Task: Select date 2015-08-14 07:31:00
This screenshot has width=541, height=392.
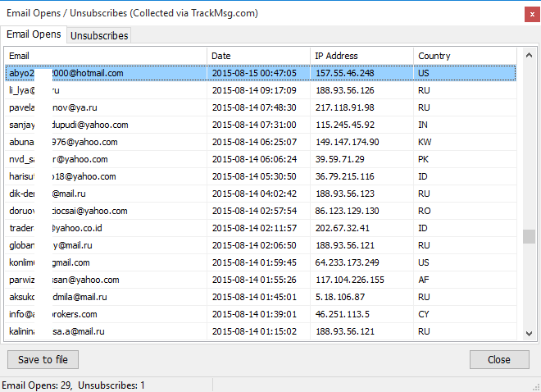Action: coord(254,125)
